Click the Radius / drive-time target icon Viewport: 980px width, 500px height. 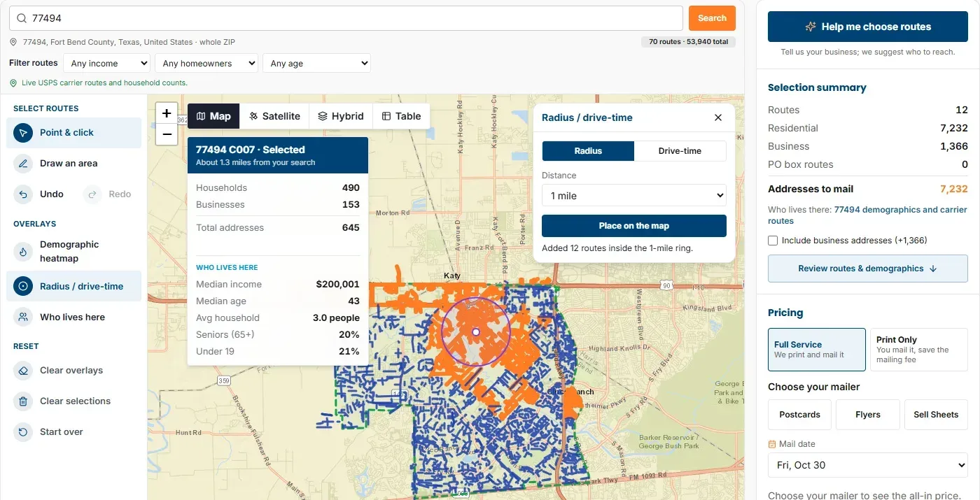[23, 286]
